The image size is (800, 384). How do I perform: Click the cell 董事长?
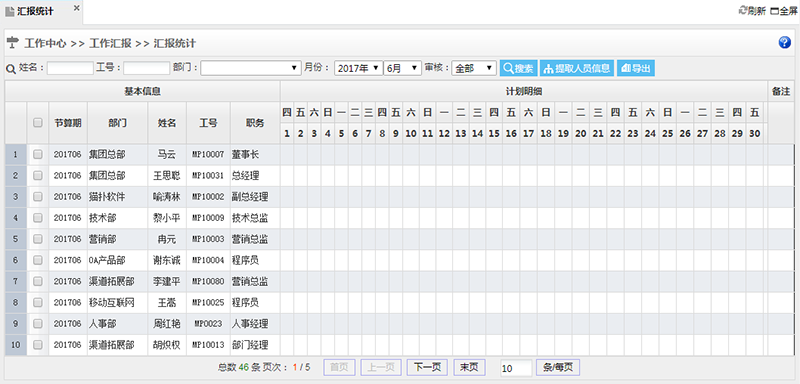pos(255,154)
